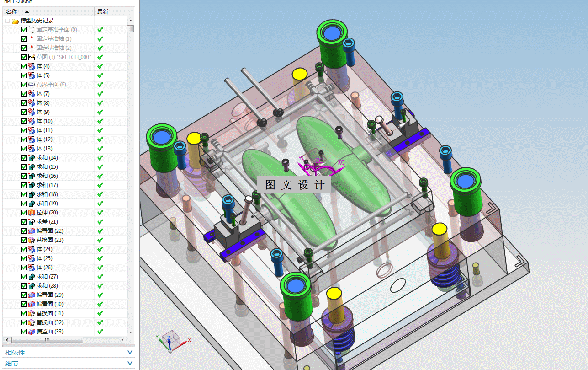Click the datum plane icon of 固定基准平面 (0)
The width and height of the screenshot is (588, 370).
point(32,30)
